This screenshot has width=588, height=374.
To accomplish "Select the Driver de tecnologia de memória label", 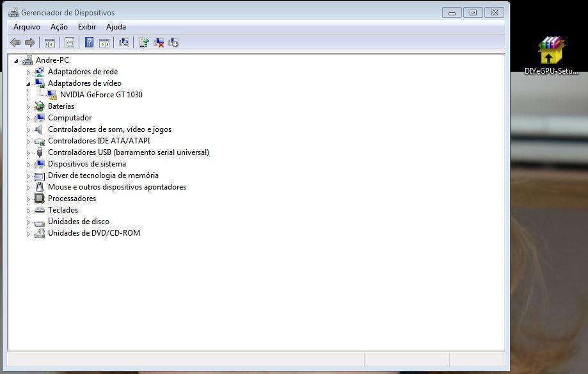I will point(103,175).
